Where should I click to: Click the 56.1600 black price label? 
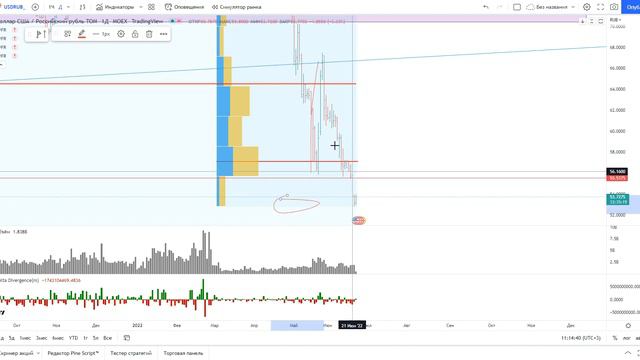(617, 171)
